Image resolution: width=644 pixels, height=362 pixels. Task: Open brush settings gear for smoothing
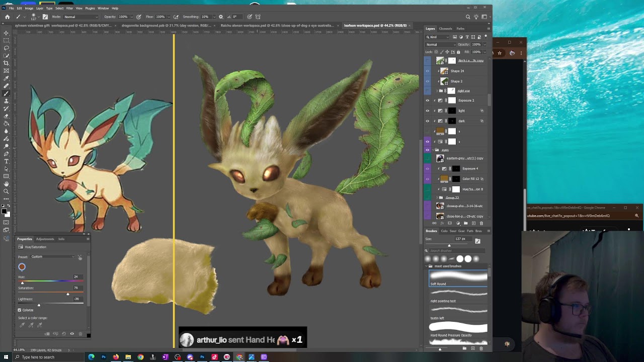coord(221,17)
